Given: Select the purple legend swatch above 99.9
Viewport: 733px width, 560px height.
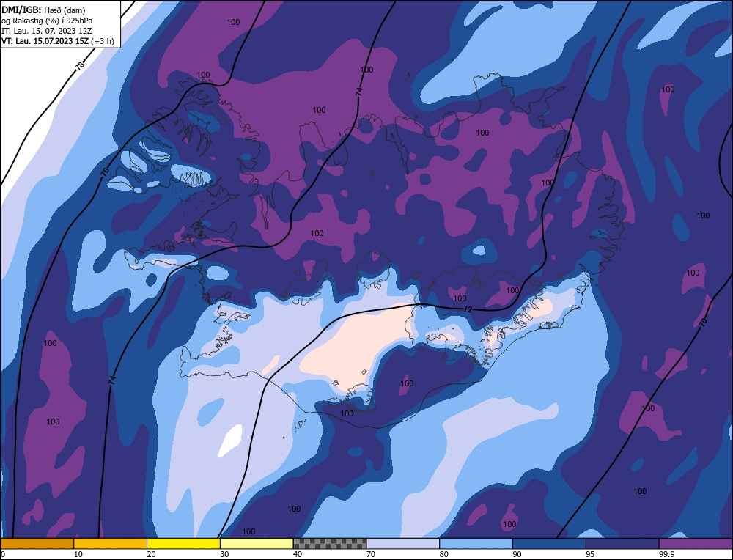Looking at the screenshot, I should click(x=696, y=544).
